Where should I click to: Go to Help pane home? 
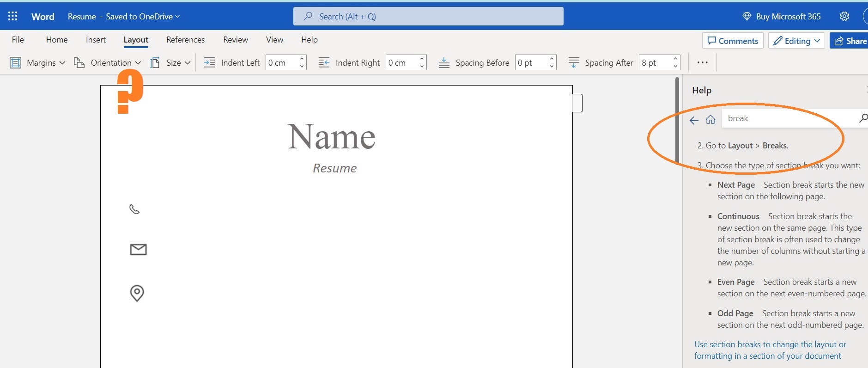point(710,120)
